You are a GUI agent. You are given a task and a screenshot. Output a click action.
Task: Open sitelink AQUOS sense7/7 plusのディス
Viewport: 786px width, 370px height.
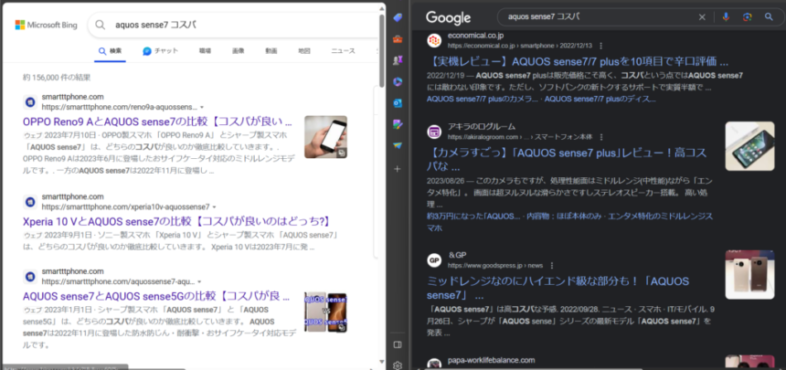[x=600, y=99]
